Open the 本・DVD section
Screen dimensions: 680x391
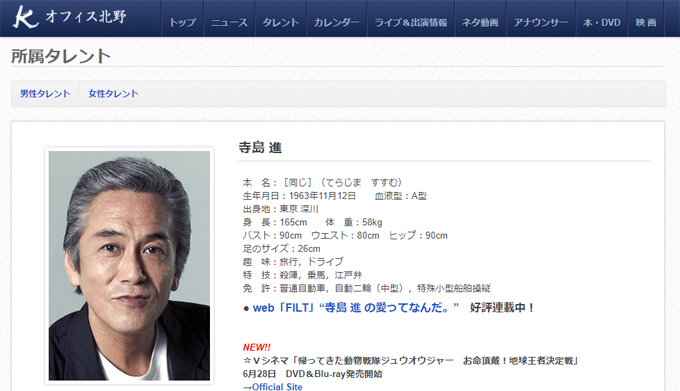point(602,23)
